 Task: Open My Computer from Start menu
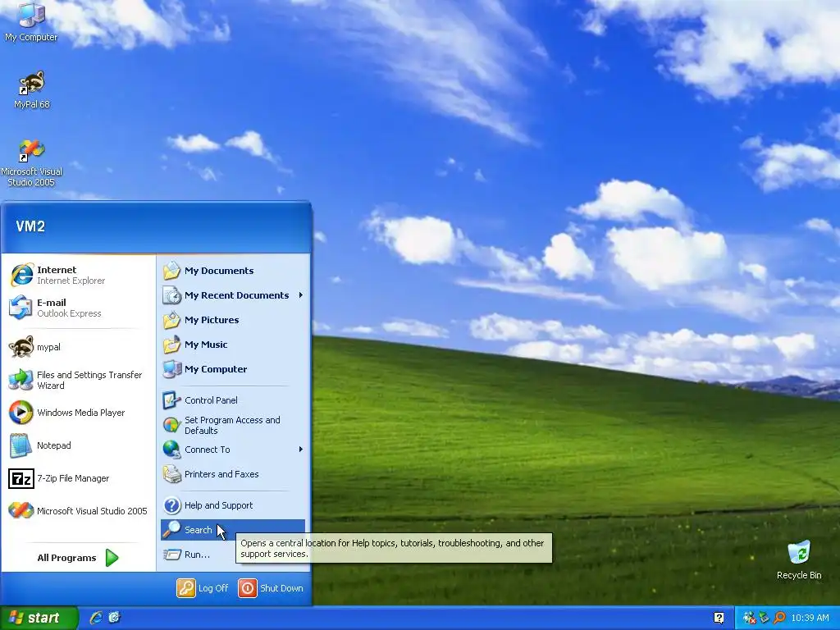click(x=233, y=369)
